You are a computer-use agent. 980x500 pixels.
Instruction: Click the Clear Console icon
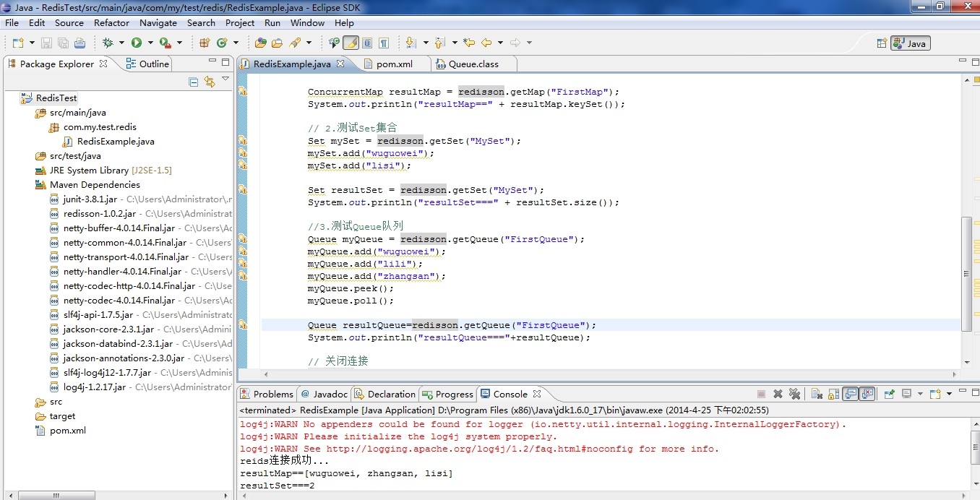[x=817, y=395]
